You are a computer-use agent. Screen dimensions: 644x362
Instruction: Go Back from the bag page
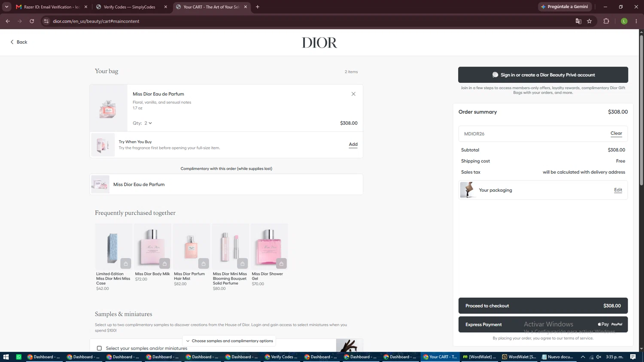pyautogui.click(x=19, y=42)
